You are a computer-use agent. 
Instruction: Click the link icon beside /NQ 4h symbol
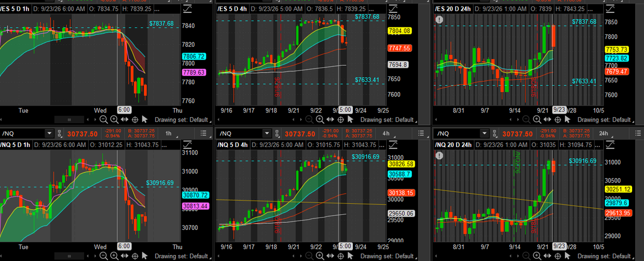click(278, 133)
